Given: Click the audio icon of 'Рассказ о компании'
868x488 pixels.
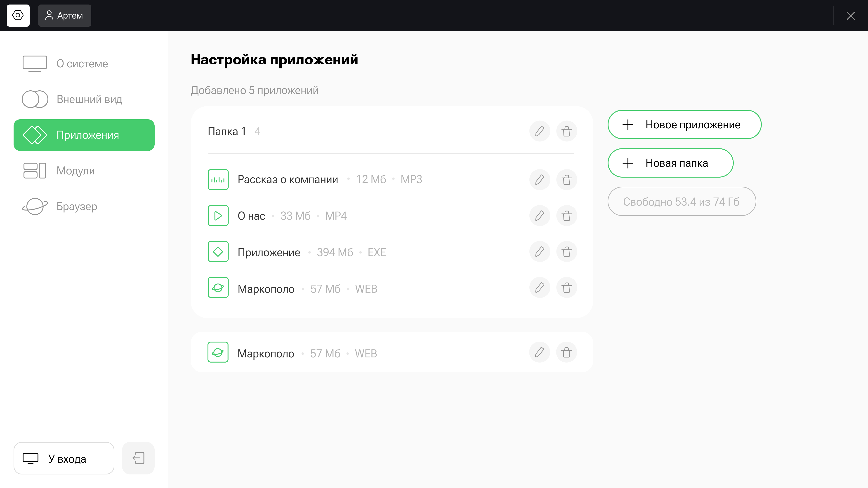Looking at the screenshot, I should (x=218, y=180).
